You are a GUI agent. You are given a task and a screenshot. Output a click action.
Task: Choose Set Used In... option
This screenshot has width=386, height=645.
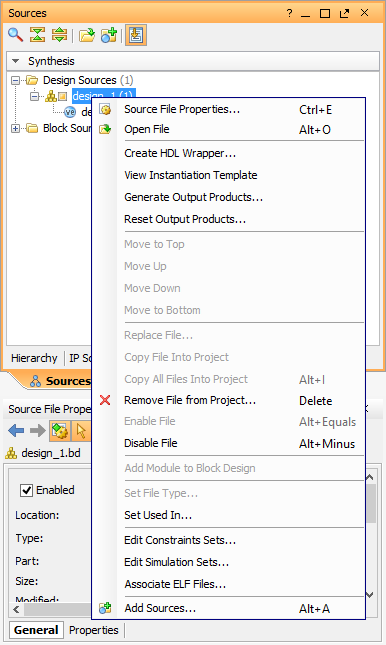click(x=228, y=515)
